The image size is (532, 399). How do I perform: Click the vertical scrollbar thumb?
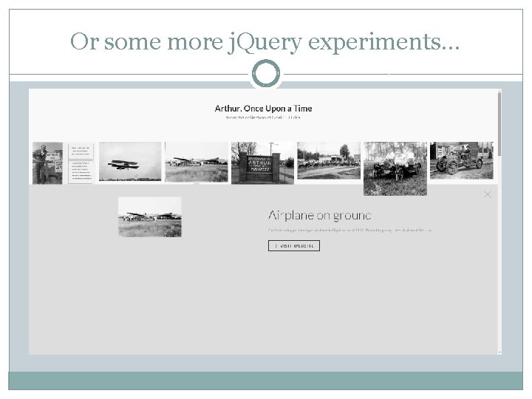[499, 124]
